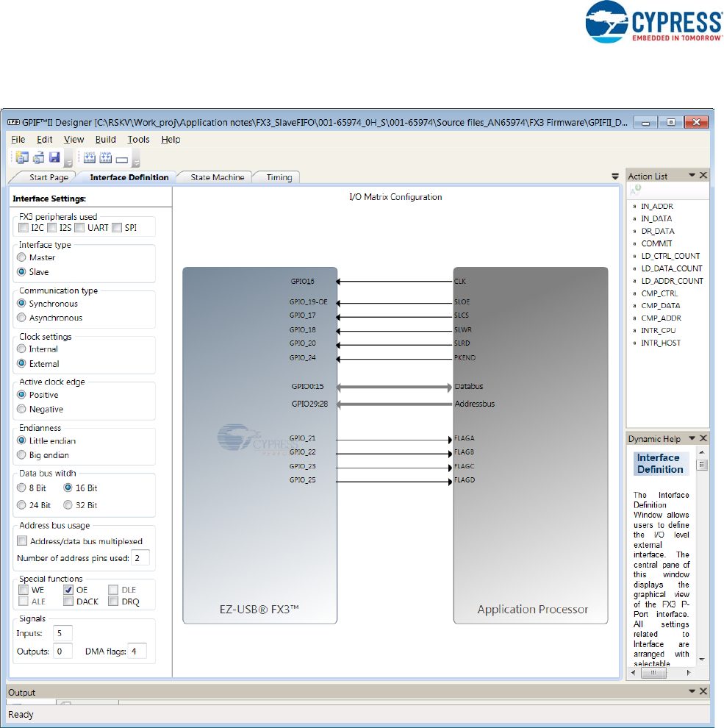
Task: Open the Output panel dropdown arrow
Action: (692, 690)
